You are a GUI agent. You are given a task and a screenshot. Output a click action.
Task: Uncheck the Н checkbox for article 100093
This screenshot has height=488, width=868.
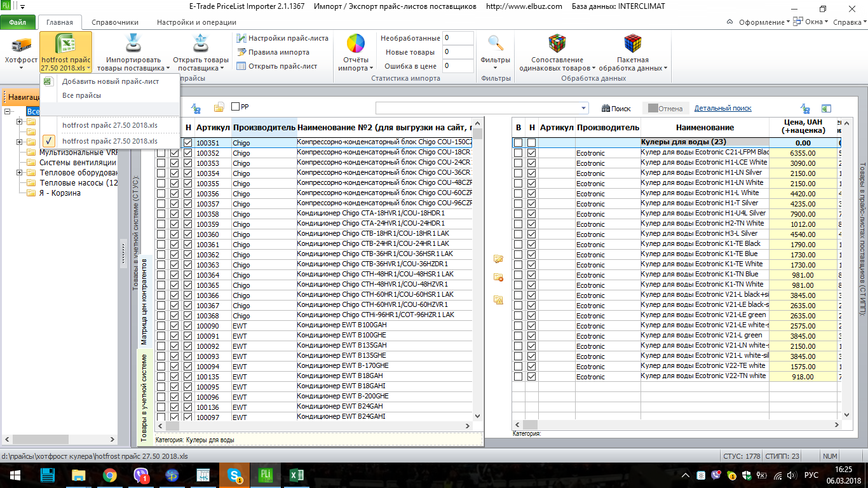[187, 356]
